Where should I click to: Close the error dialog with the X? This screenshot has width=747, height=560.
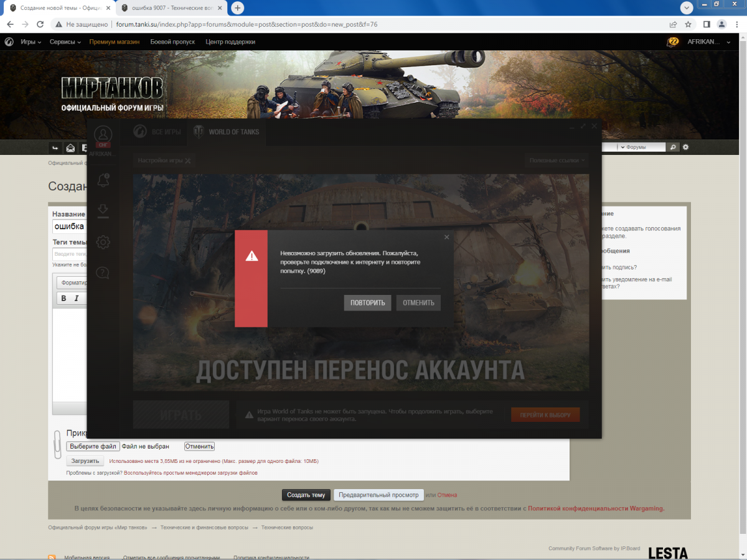pos(446,237)
